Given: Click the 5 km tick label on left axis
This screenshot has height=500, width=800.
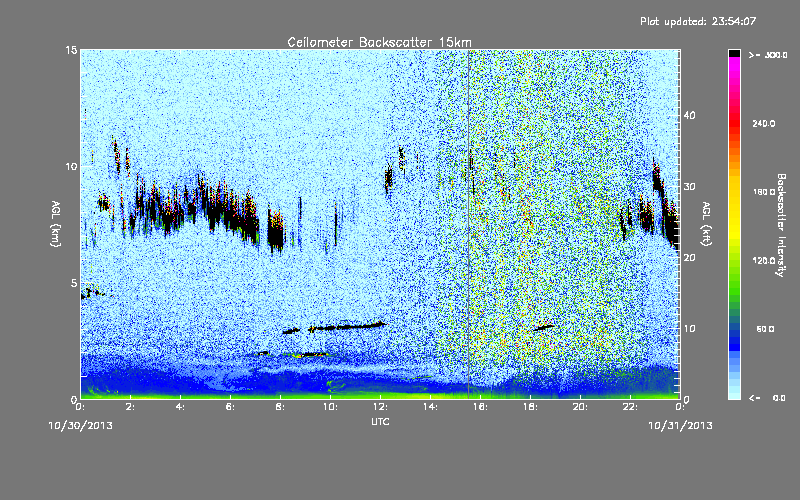Looking at the screenshot, I should 74,283.
